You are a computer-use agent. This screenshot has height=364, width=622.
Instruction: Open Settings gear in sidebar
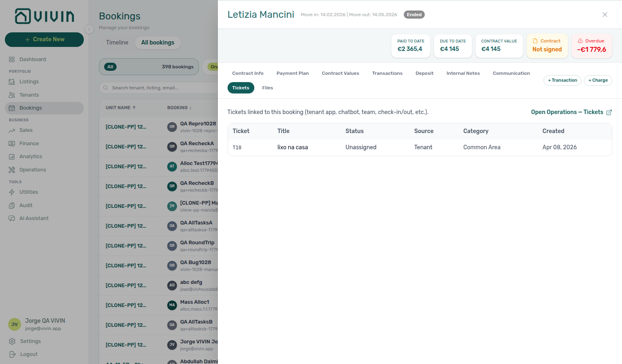coord(12,341)
